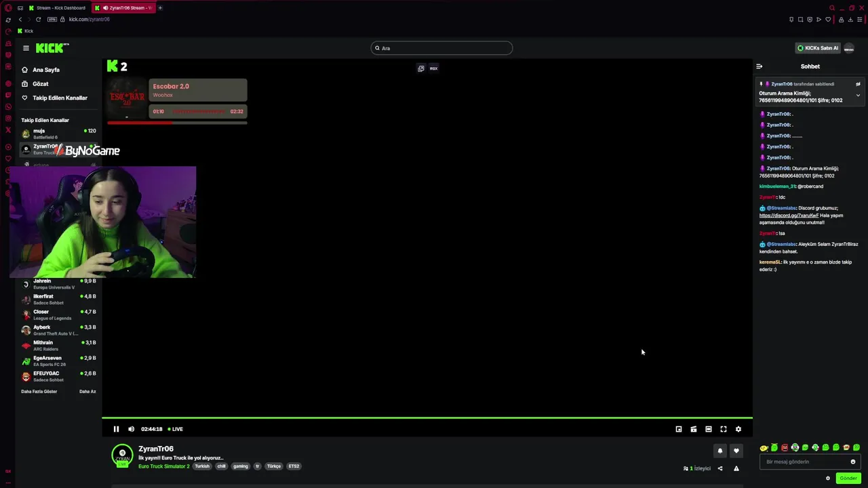Open WhatsApp in Opera sidebar
The width and height of the screenshot is (868, 488).
click(x=8, y=106)
